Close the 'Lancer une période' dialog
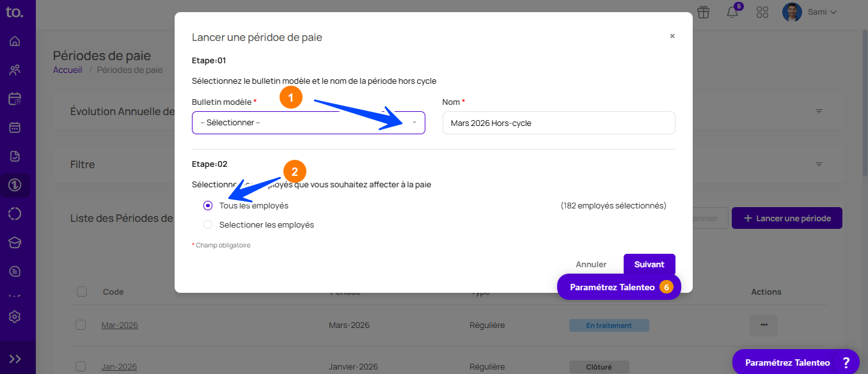 pyautogui.click(x=672, y=36)
